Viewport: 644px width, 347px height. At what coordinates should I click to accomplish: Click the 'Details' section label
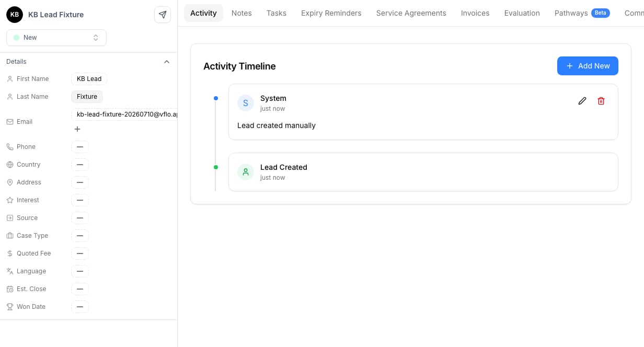point(16,62)
